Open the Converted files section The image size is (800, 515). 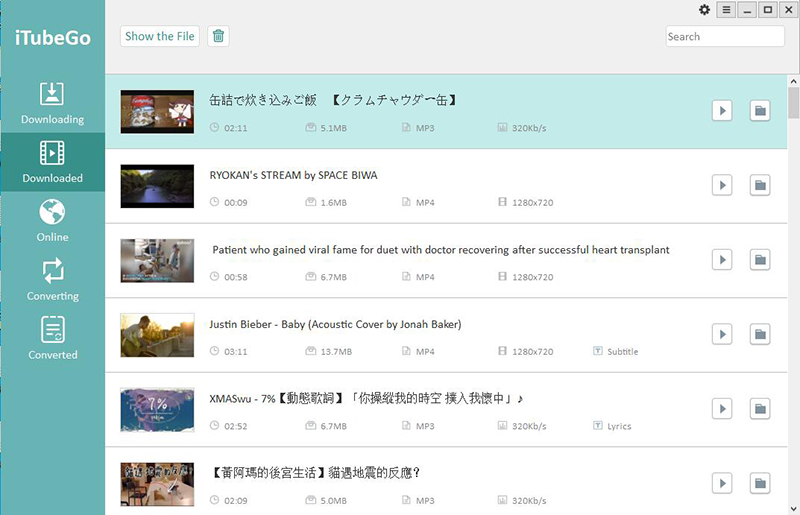pyautogui.click(x=53, y=338)
